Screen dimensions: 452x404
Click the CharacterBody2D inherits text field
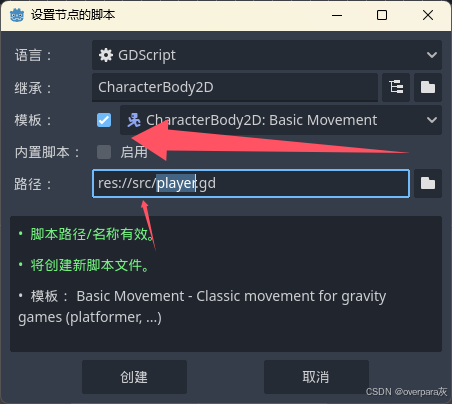click(235, 87)
